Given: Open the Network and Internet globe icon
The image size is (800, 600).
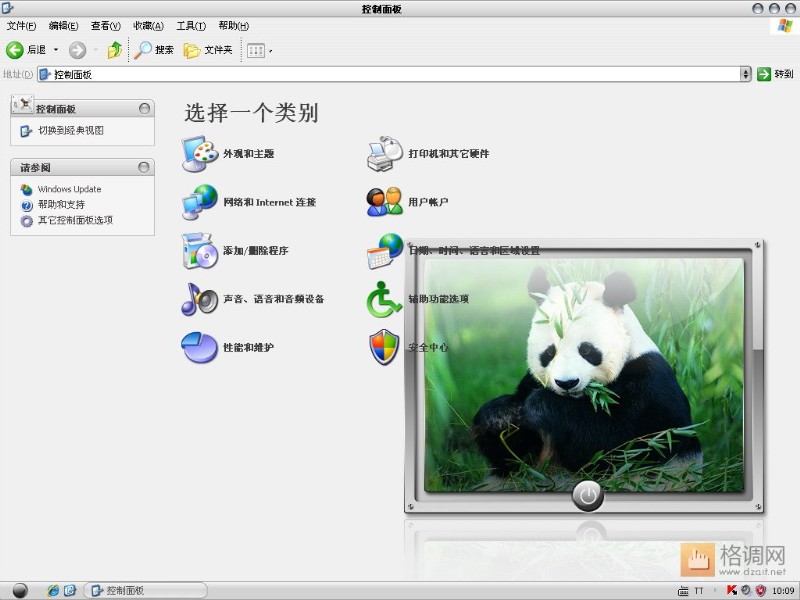Looking at the screenshot, I should 200,202.
